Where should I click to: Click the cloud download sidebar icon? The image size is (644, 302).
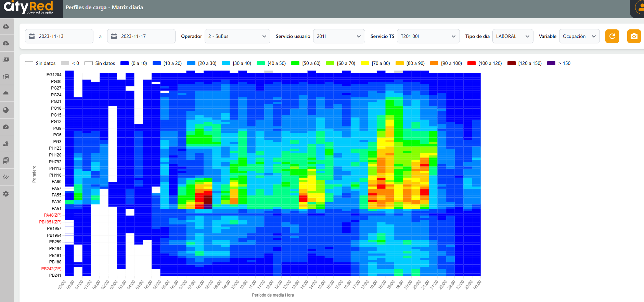(6, 27)
